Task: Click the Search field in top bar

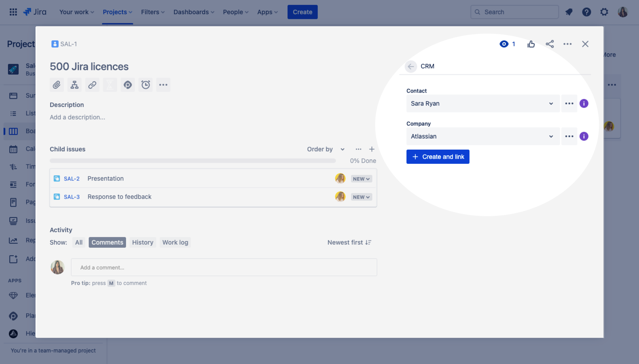Action: [x=514, y=12]
